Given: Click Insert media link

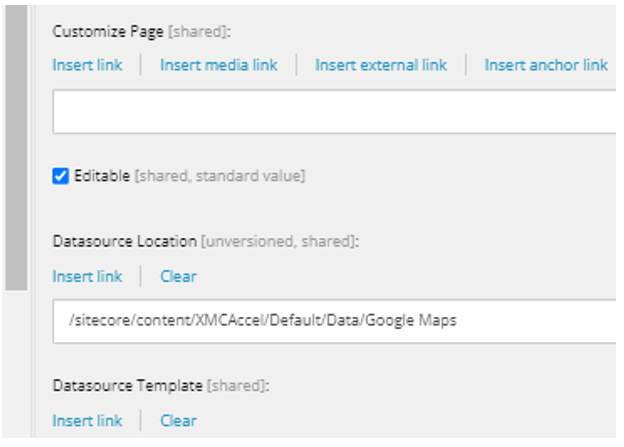Looking at the screenshot, I should [218, 65].
